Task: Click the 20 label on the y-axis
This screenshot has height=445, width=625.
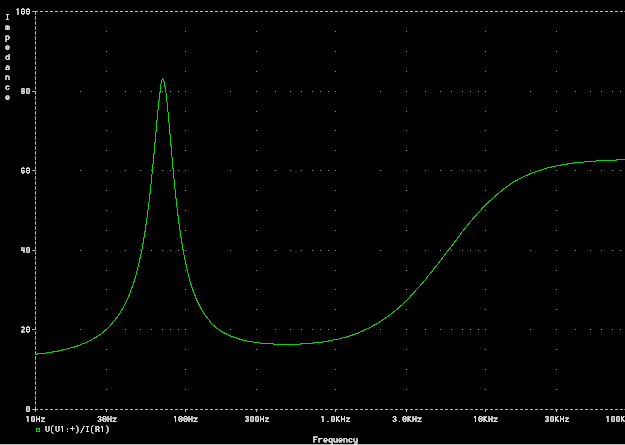Action: tap(25, 330)
